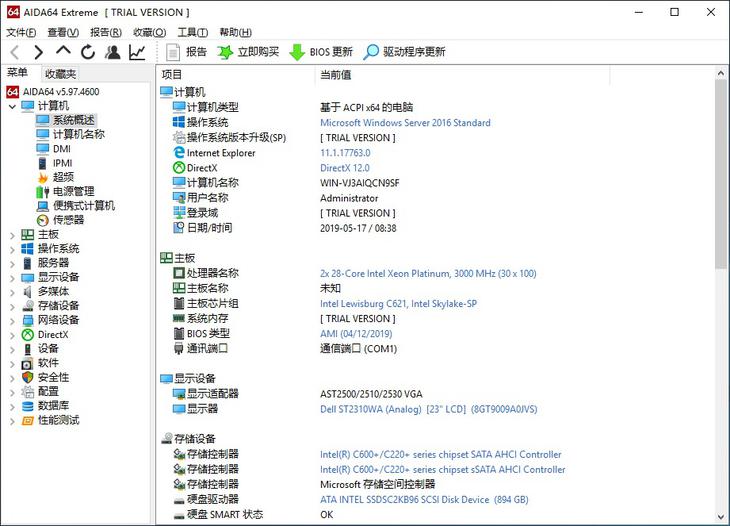The image size is (730, 526).
Task: Open Intel Lewisburg C621 chipset link
Action: point(399,304)
